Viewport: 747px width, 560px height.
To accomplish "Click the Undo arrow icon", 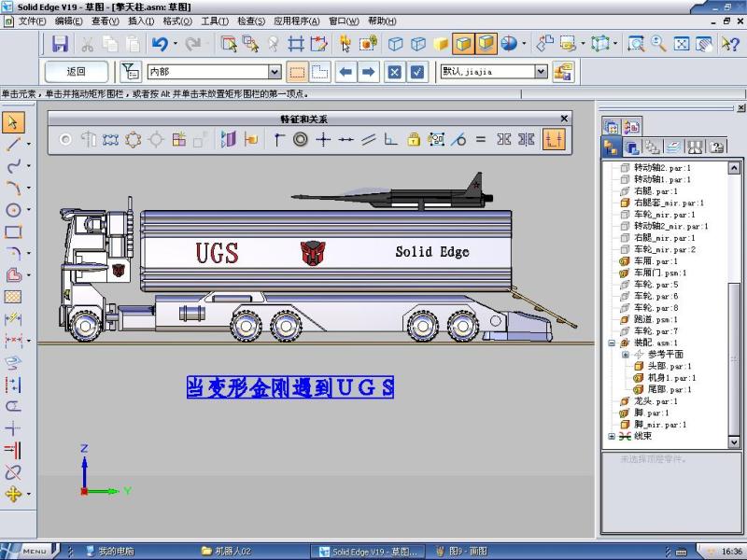I will [x=160, y=44].
